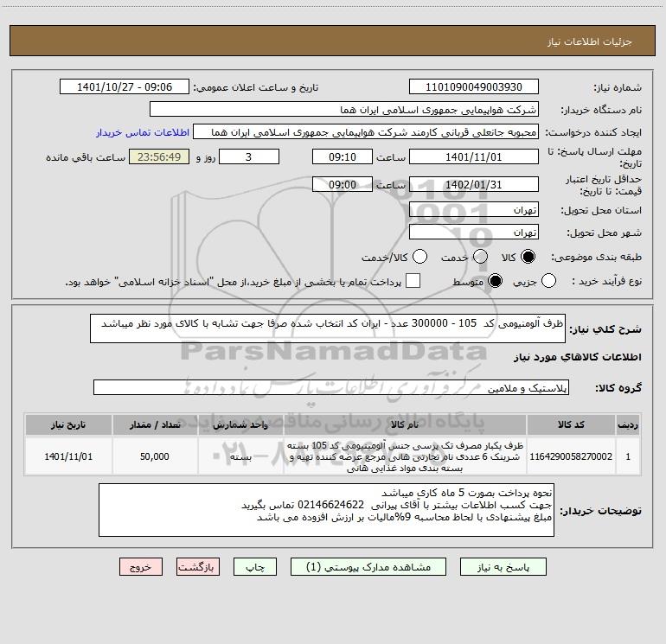Click the announcement date field 1401/10/27 - 09:06

point(125,87)
